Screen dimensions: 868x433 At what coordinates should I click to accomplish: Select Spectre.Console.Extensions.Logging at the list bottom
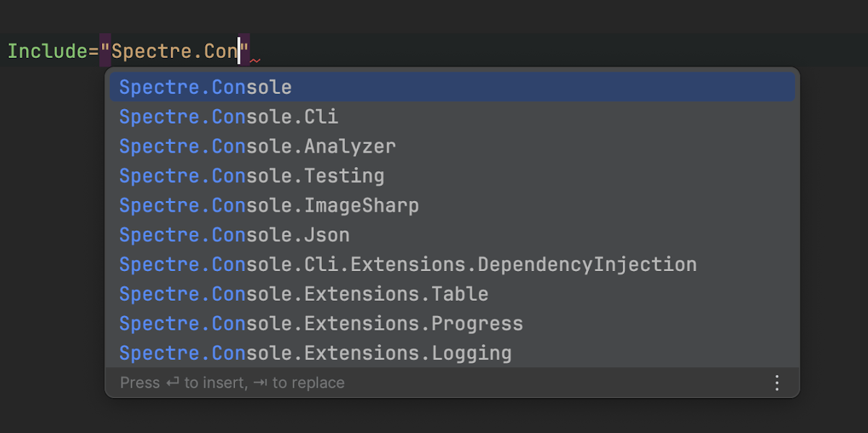point(315,353)
